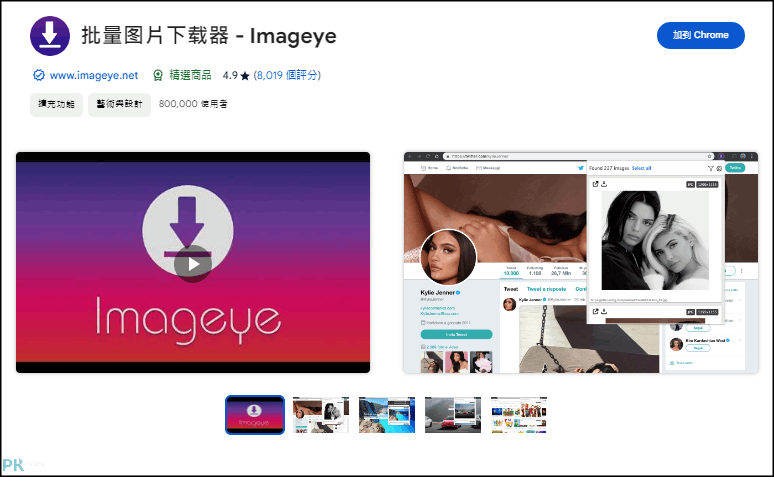Select the first Imageye video thumbnail
Screen dimensions: 774x477
pos(255,415)
